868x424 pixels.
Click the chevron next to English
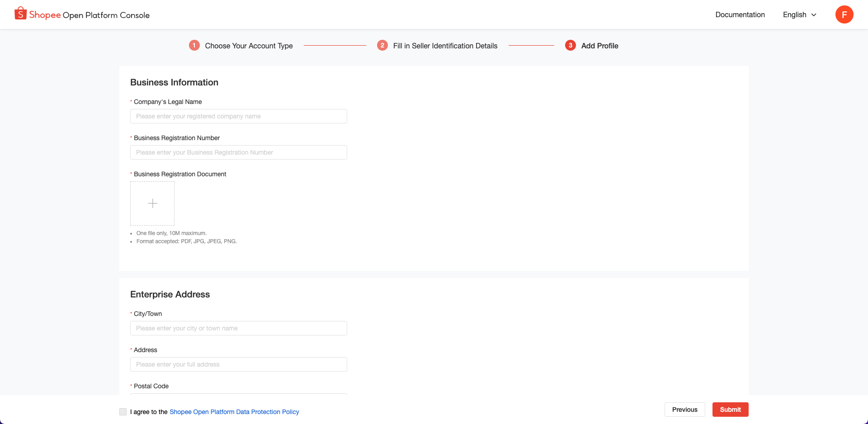pyautogui.click(x=814, y=15)
